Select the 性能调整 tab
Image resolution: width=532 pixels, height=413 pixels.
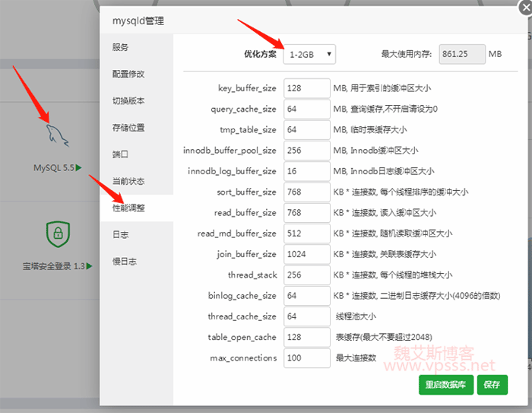[x=128, y=208]
